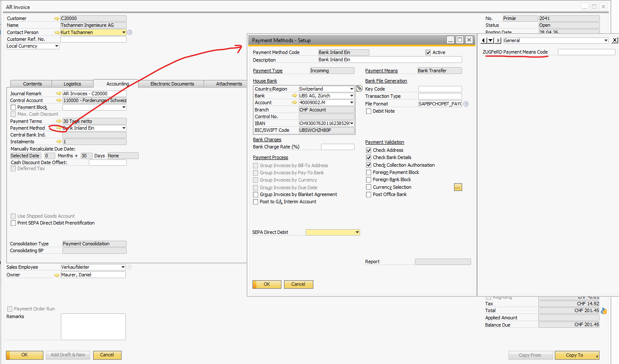619x364 pixels.
Task: Click Cancel in Payment Methods Setup
Action: [x=298, y=284]
